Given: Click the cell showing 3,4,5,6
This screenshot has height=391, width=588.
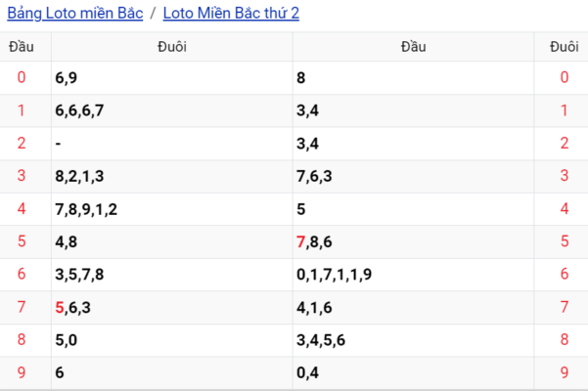Looking at the screenshot, I should [x=321, y=340].
